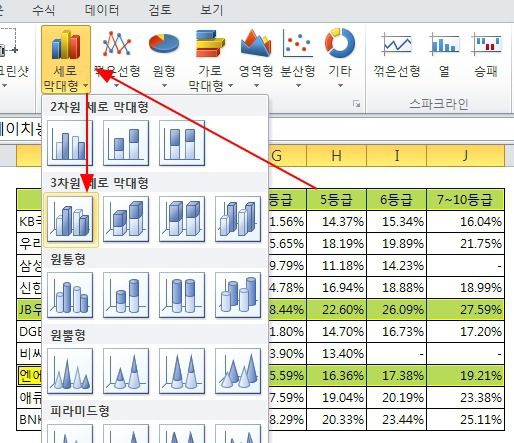
Task: Expand the 원형 dropdown arrow
Action: coord(164,85)
